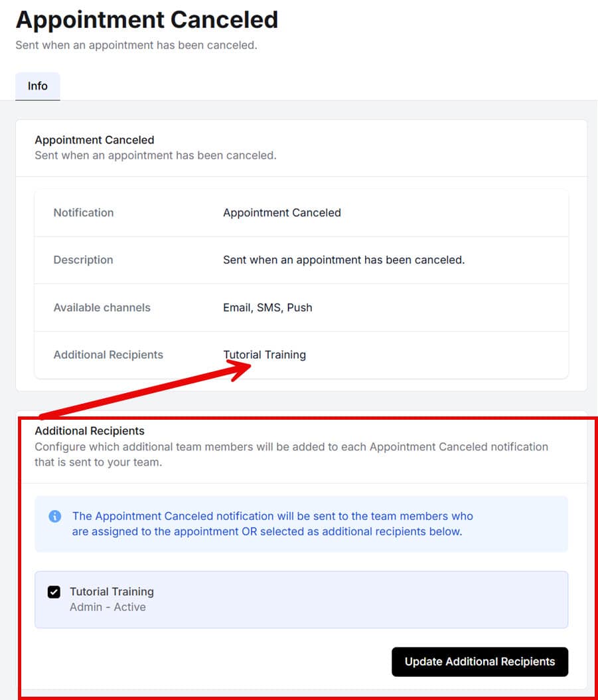Select the Tutorial Training recipient value
This screenshot has height=700, width=598.
[264, 355]
